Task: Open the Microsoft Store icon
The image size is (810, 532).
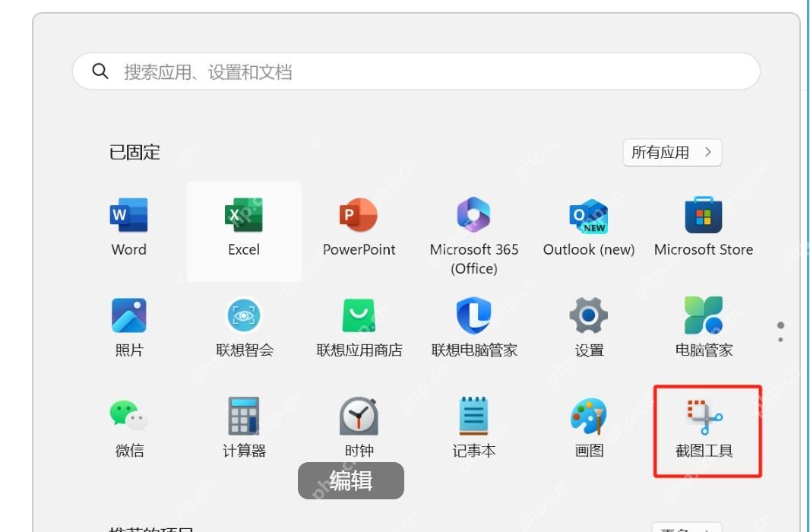Action: click(704, 215)
